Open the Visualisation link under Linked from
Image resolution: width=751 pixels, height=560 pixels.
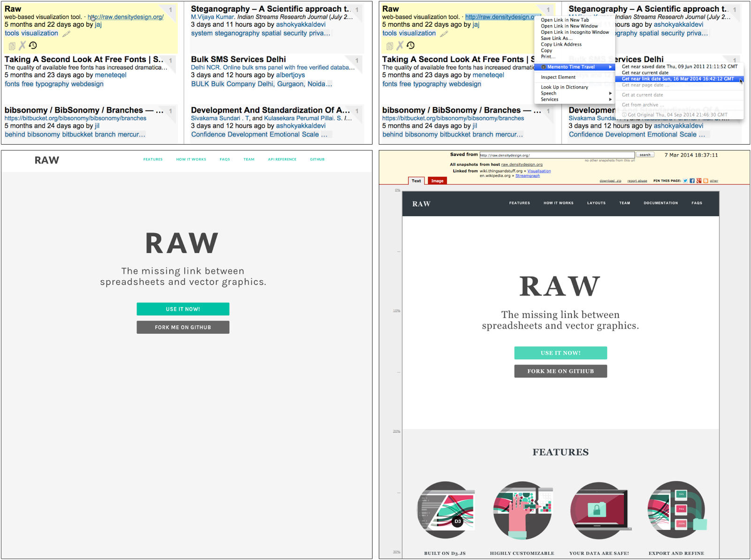(x=539, y=171)
